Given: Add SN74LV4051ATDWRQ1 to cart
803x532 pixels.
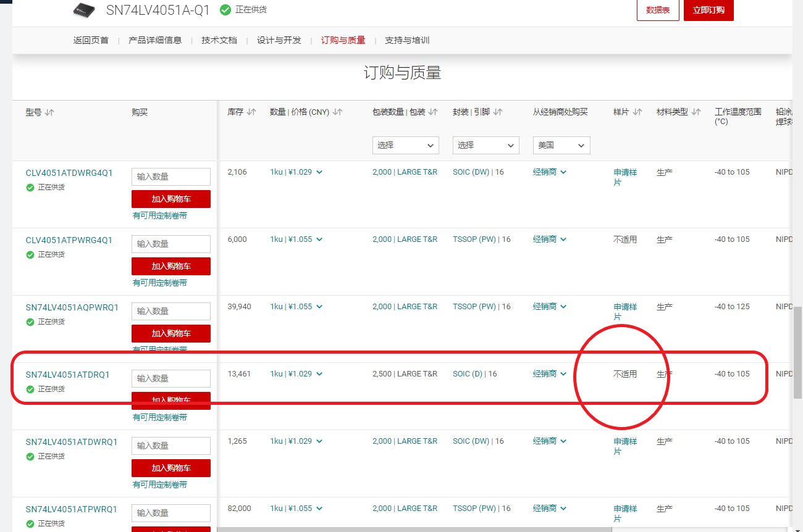Looking at the screenshot, I should pyautogui.click(x=171, y=468).
